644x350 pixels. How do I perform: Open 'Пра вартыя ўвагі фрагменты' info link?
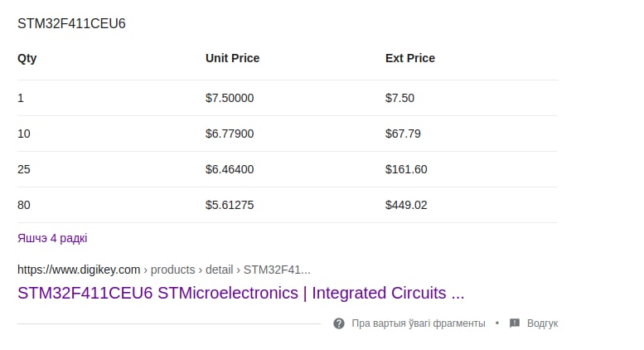[x=418, y=323]
